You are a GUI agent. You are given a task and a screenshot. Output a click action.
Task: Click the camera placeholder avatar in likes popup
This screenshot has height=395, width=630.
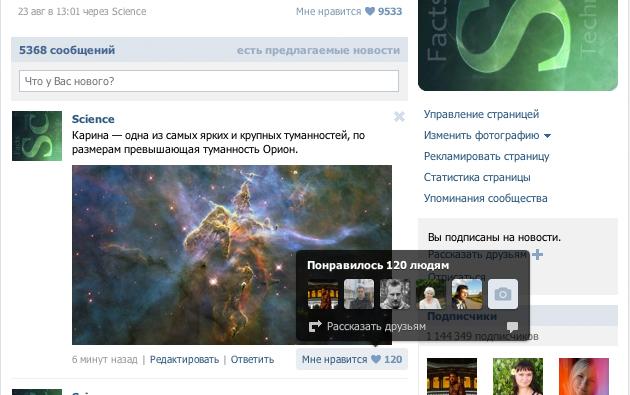pyautogui.click(x=503, y=294)
